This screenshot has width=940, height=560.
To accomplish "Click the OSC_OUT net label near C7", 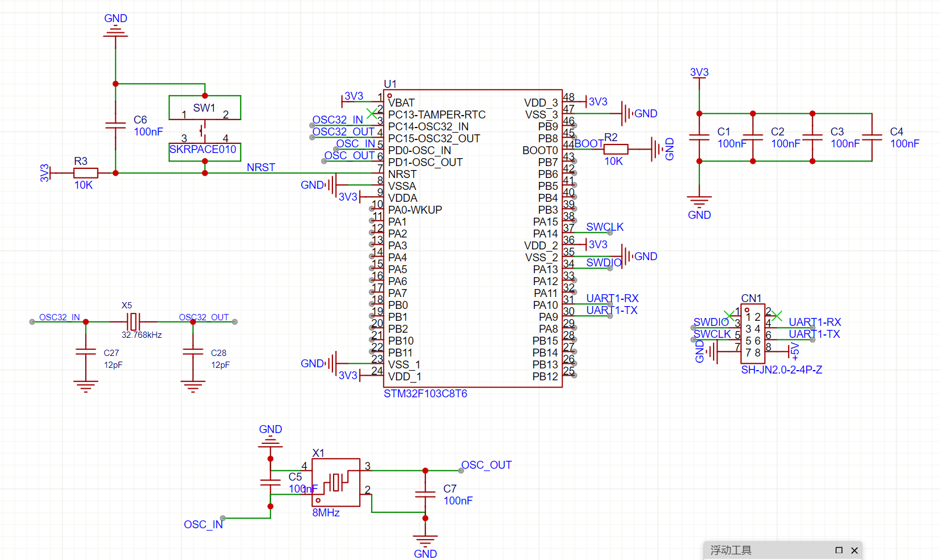I will pyautogui.click(x=486, y=465).
